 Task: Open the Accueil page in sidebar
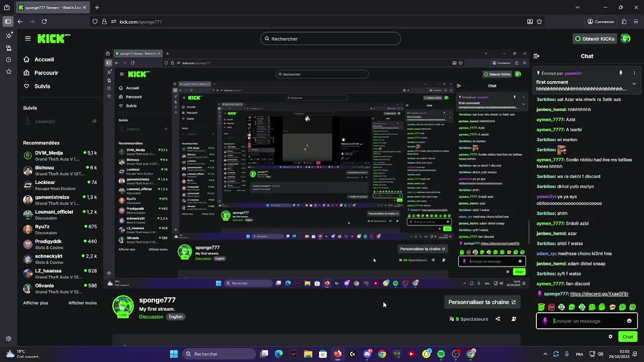pos(38,59)
